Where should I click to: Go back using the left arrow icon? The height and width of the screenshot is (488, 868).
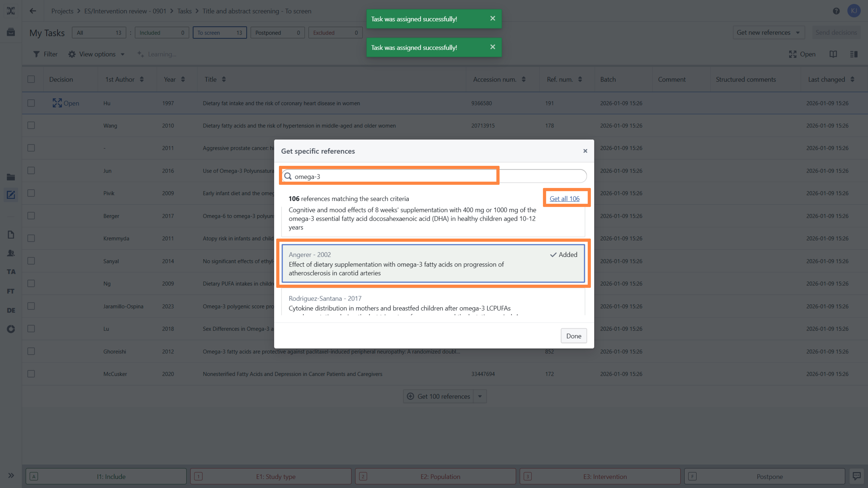tap(33, 11)
